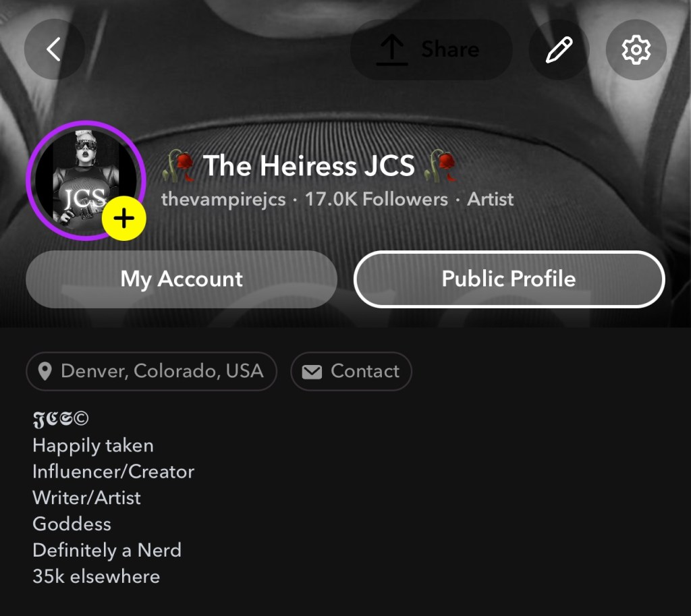Click the Artist category label
This screenshot has height=616, width=691.
(x=491, y=200)
